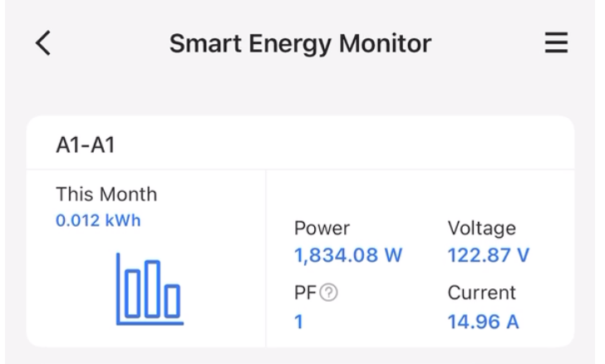Click the Power label
This screenshot has height=364, width=605.
322,228
